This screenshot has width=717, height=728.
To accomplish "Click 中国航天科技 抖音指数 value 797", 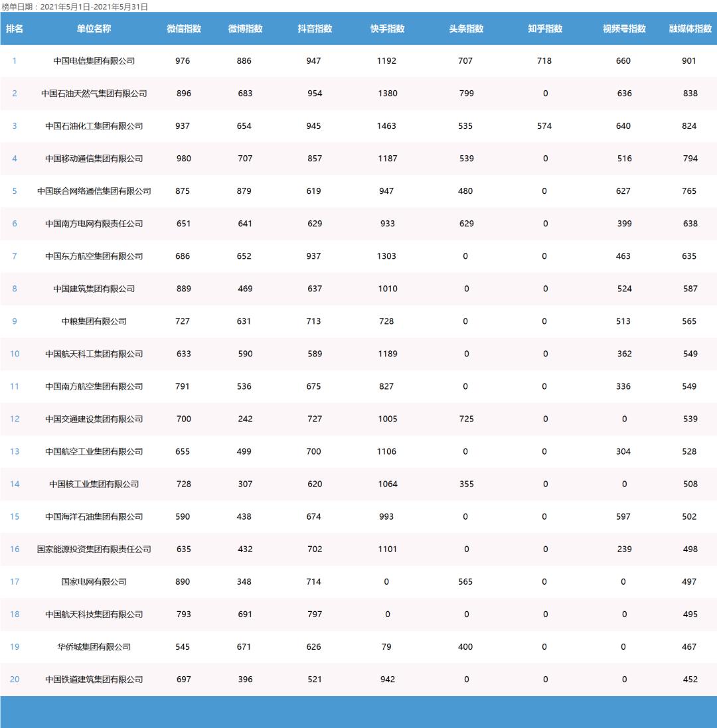I will pos(315,615).
